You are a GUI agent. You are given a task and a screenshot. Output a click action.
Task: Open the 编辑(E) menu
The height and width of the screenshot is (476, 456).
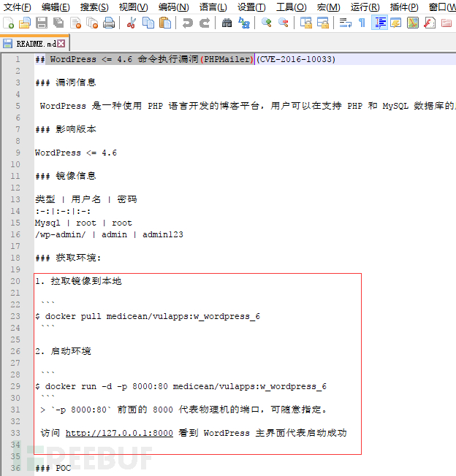tap(56, 7)
